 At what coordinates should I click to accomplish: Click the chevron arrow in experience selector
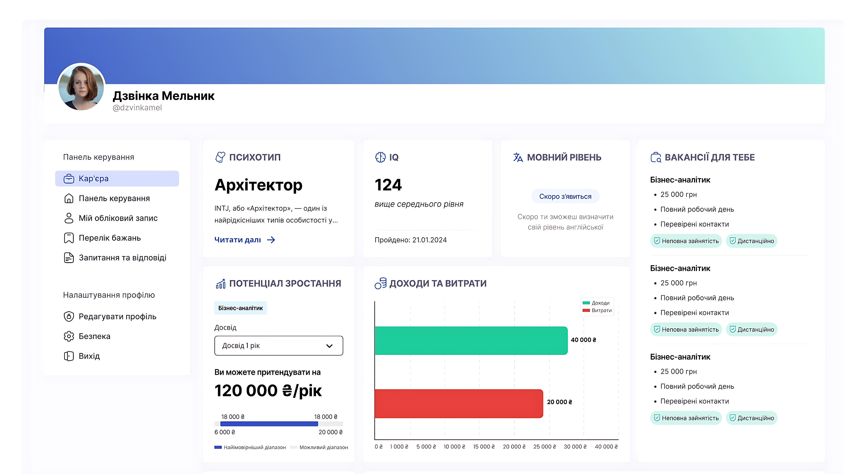(329, 346)
